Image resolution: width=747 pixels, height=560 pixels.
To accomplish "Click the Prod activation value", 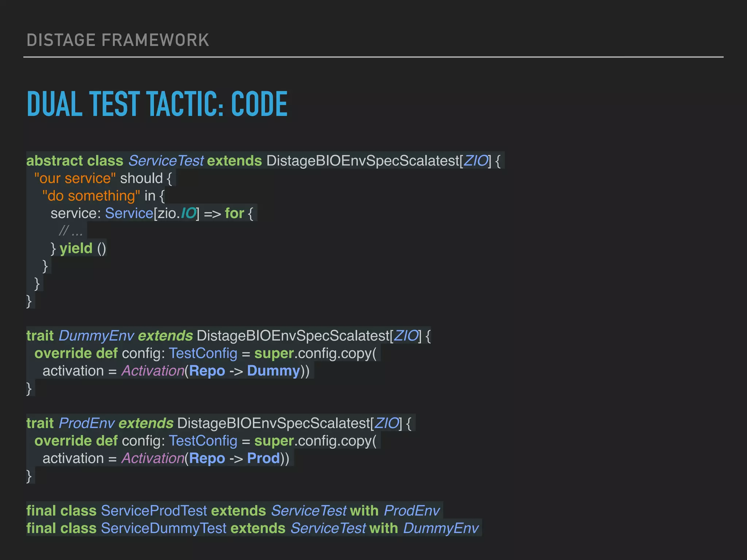I will (x=263, y=458).
